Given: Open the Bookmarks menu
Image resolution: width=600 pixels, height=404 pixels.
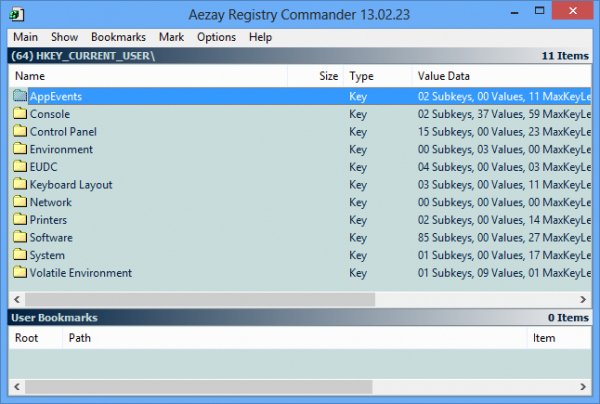Looking at the screenshot, I should (x=118, y=37).
